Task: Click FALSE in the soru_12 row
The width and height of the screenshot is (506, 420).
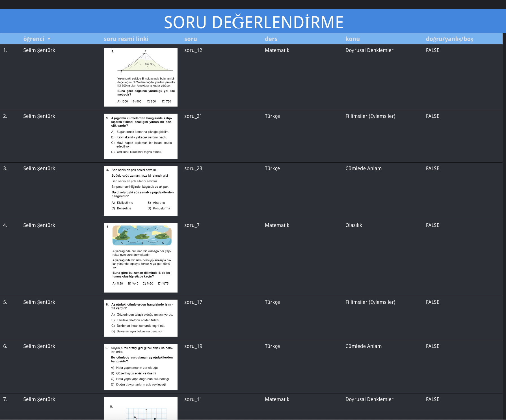Action: point(433,50)
